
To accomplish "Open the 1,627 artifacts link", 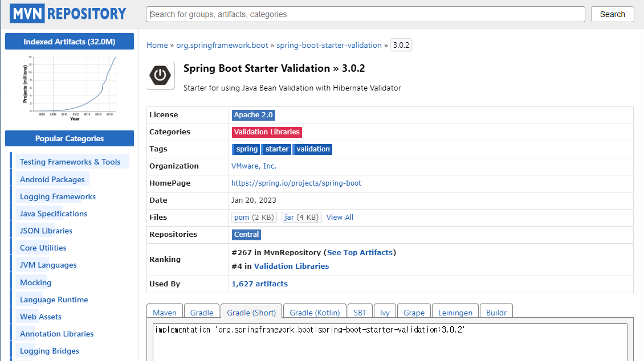I will 259,284.
